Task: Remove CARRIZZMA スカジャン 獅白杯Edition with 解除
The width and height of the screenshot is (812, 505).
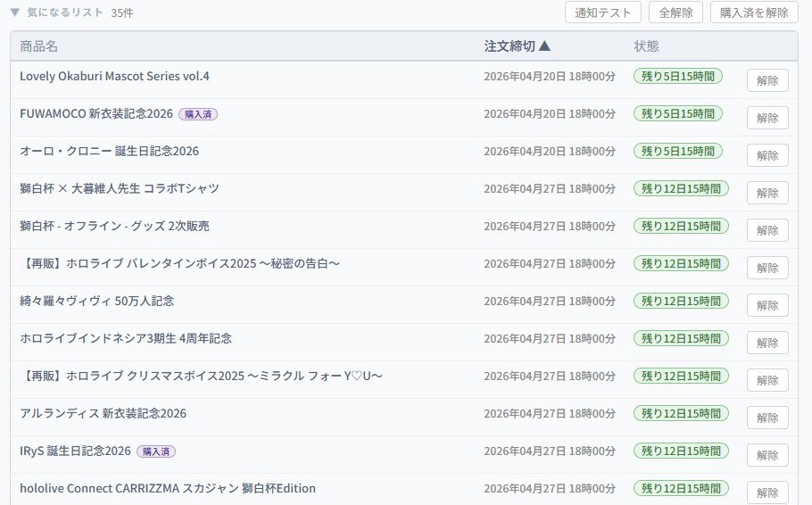Action: [x=767, y=493]
